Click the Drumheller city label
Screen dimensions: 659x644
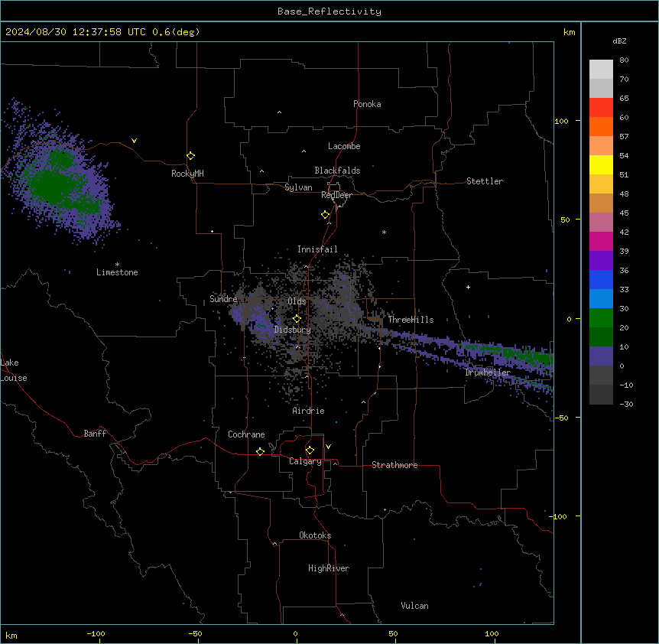click(x=488, y=372)
